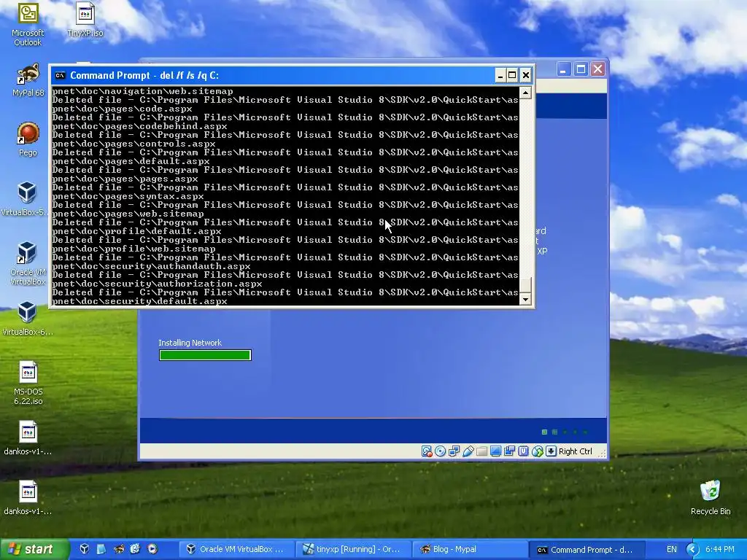Maximize the tinyxp VM window
Viewport: 747px width, 560px height.
pyautogui.click(x=581, y=69)
